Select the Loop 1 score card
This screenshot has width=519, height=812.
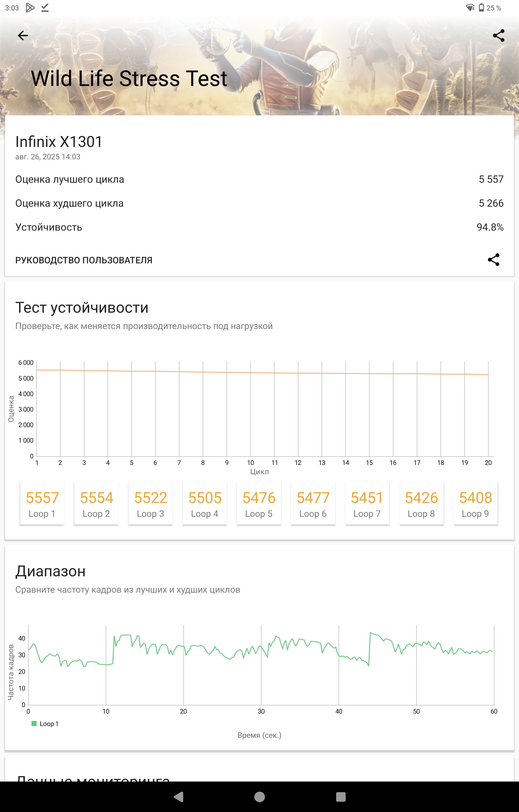point(42,503)
